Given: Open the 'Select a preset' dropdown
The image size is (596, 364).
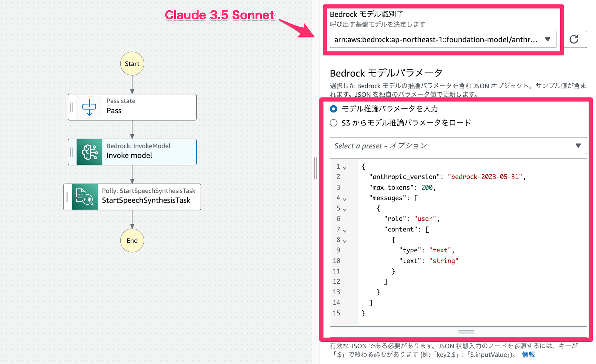Looking at the screenshot, I should tap(458, 146).
